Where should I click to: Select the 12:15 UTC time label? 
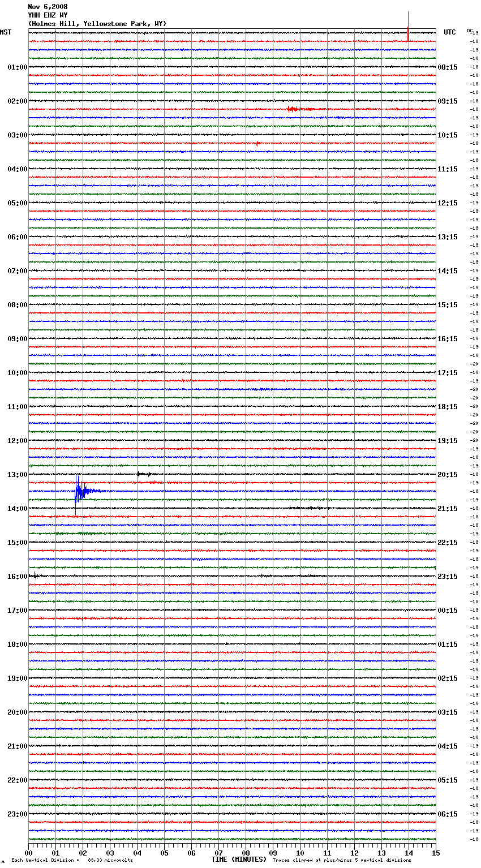[448, 203]
